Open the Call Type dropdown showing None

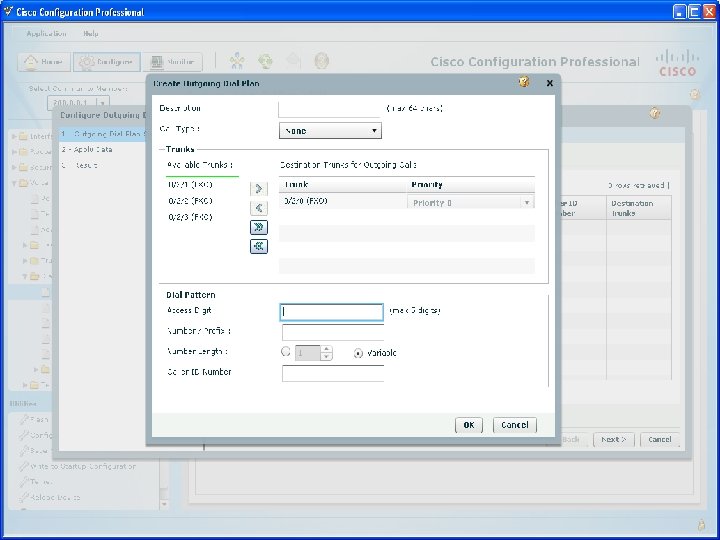pyautogui.click(x=330, y=131)
